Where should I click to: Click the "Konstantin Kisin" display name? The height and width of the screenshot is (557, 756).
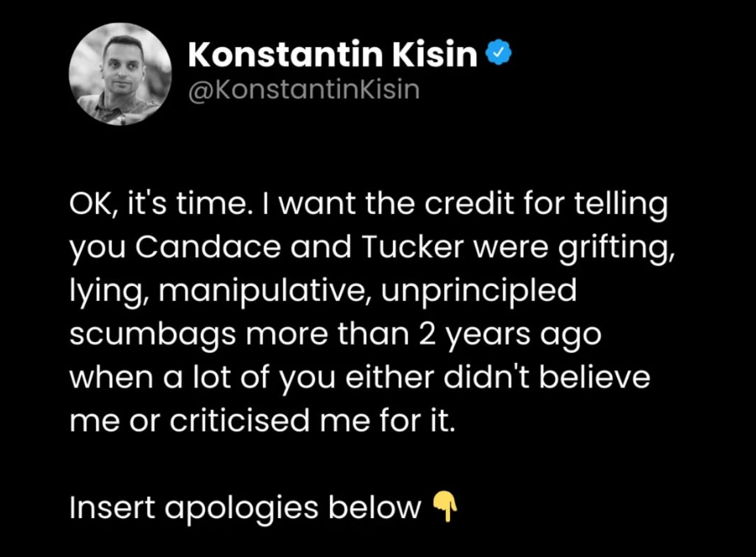pos(333,55)
